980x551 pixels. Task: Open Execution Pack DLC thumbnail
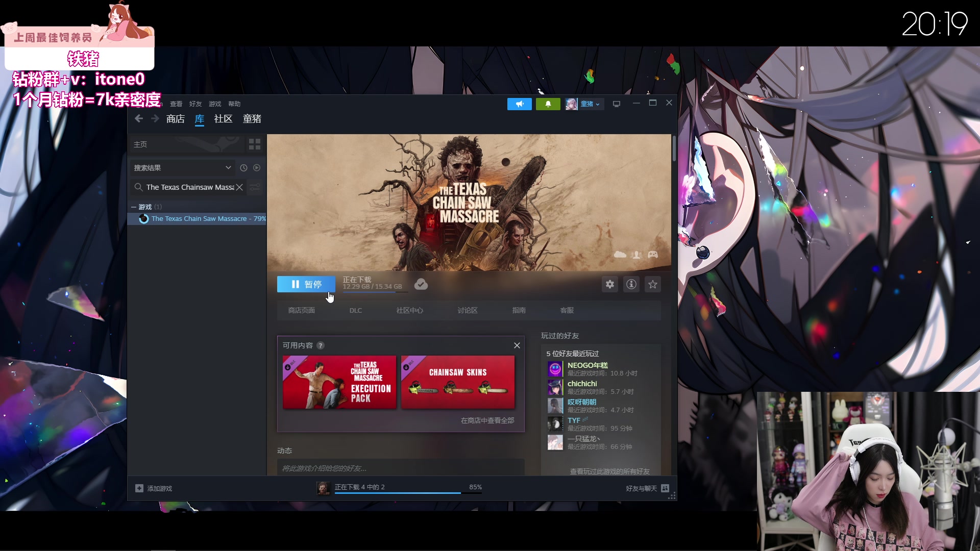coord(339,382)
